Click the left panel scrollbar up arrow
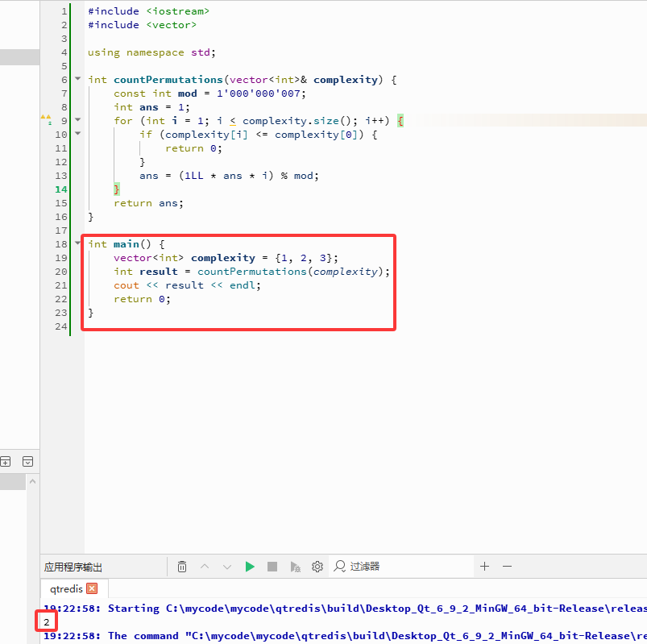Image resolution: width=647 pixels, height=644 pixels. point(32,481)
